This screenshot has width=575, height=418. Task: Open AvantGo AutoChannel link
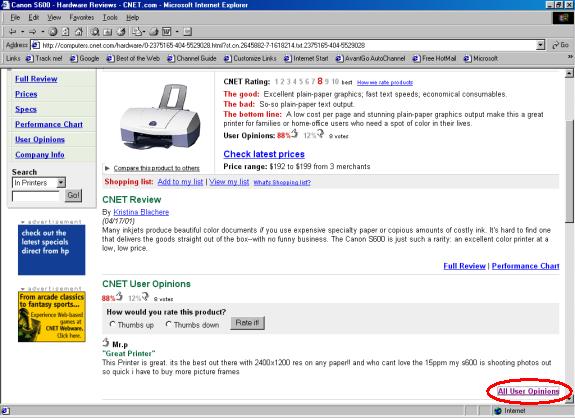(371, 58)
